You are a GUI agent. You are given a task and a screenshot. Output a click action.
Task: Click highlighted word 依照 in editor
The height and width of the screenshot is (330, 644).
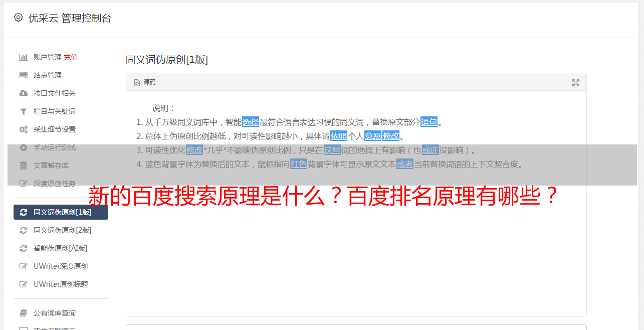tap(339, 136)
